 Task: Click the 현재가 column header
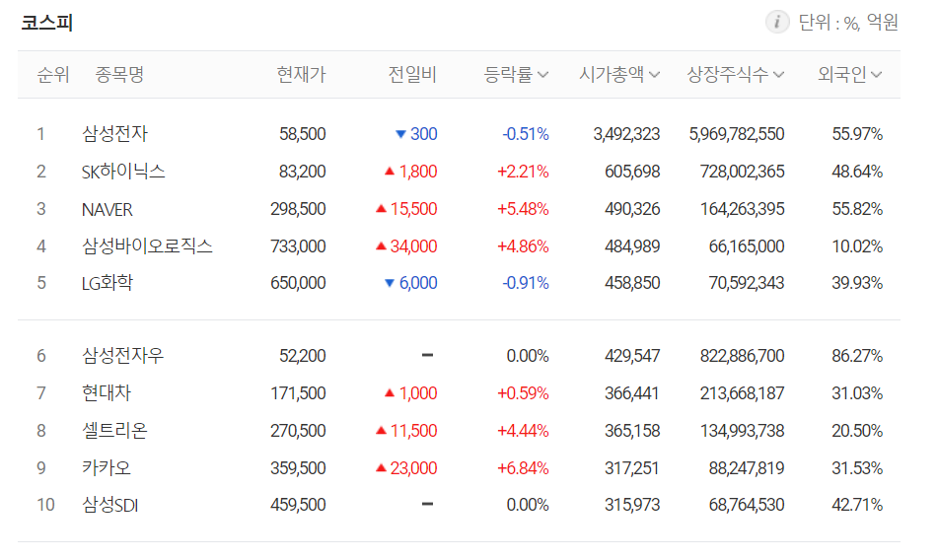pos(301,75)
